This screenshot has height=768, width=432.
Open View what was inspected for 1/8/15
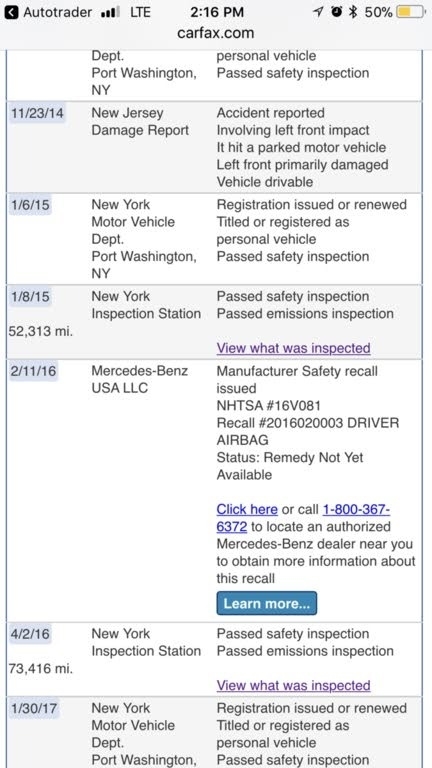pyautogui.click(x=293, y=348)
